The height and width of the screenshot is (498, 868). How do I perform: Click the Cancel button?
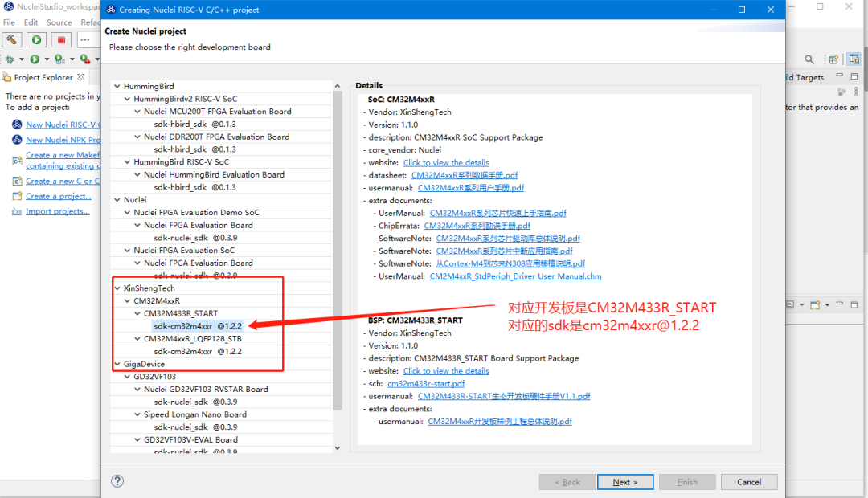[x=749, y=482]
